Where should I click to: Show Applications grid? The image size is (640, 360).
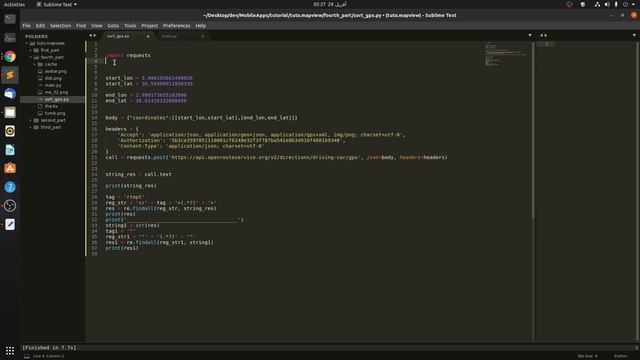10,350
